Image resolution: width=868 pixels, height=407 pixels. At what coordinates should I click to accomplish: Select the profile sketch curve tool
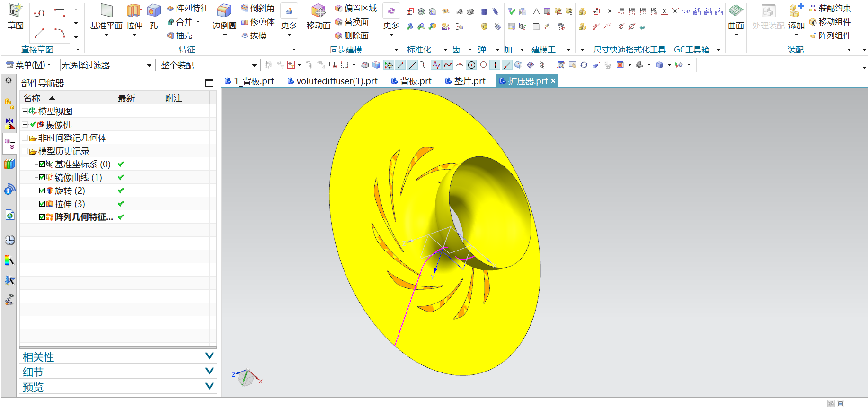(40, 13)
